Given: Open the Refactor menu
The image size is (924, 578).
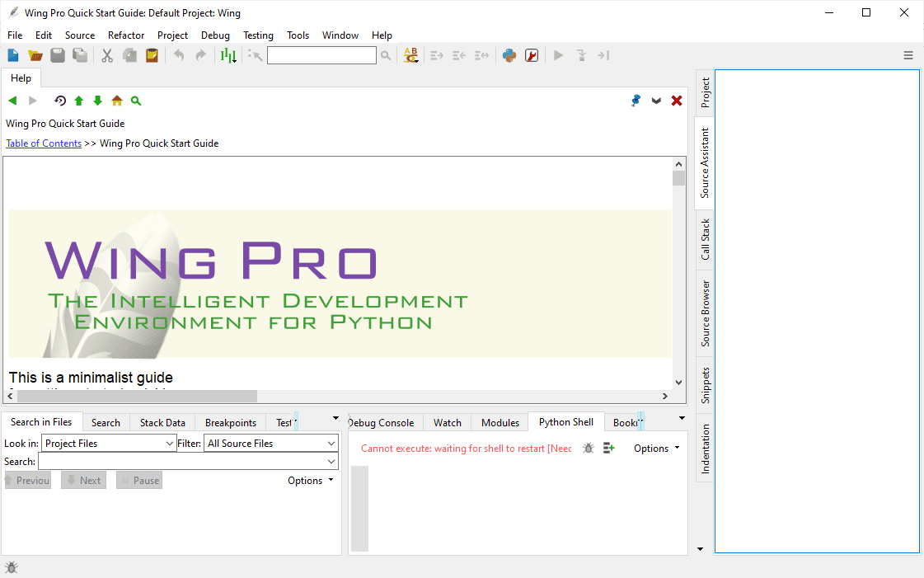Looking at the screenshot, I should click(126, 35).
